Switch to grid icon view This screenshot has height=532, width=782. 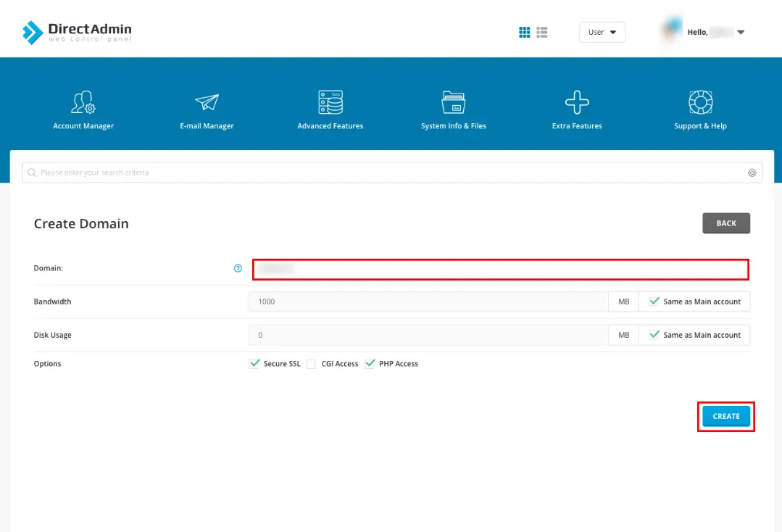[525, 33]
